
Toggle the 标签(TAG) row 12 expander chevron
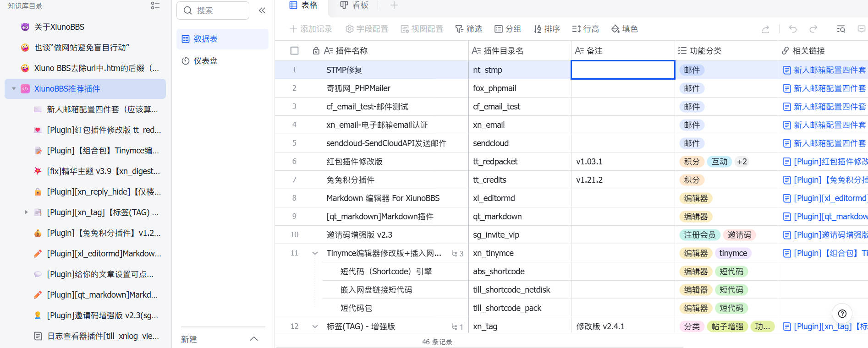315,326
